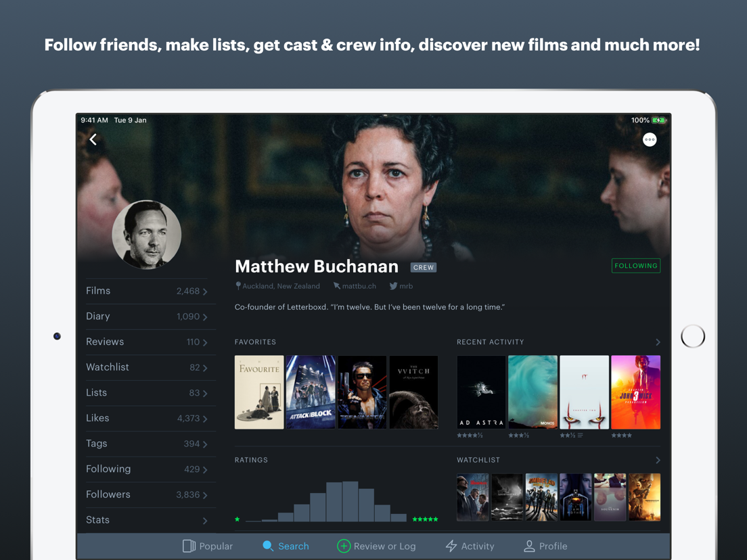This screenshot has height=560, width=747.
Task: Open The Terminator poster in Favorites
Action: click(362, 392)
